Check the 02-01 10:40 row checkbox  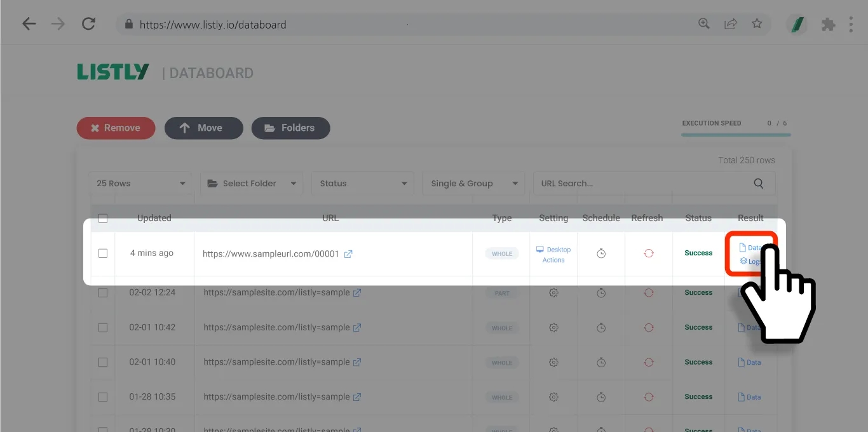pyautogui.click(x=103, y=362)
